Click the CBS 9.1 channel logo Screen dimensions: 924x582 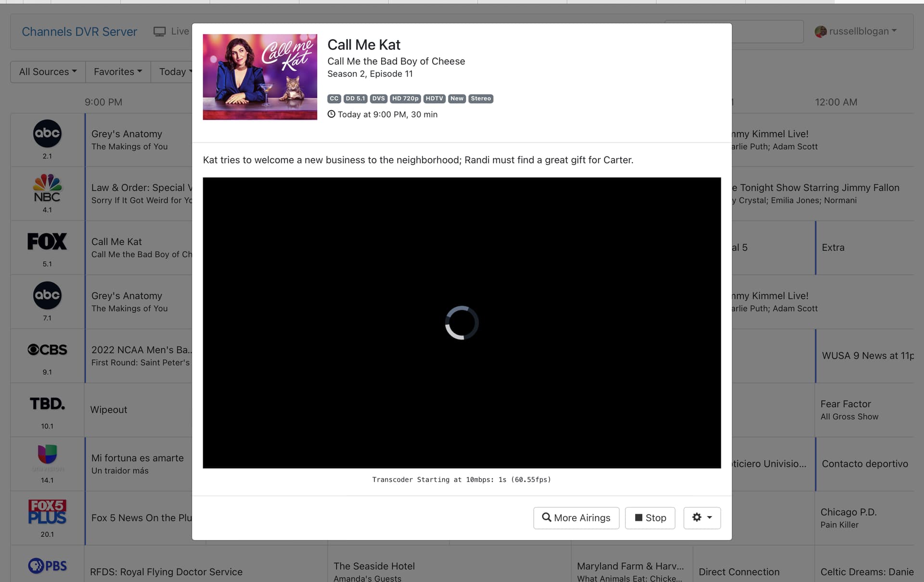click(47, 350)
